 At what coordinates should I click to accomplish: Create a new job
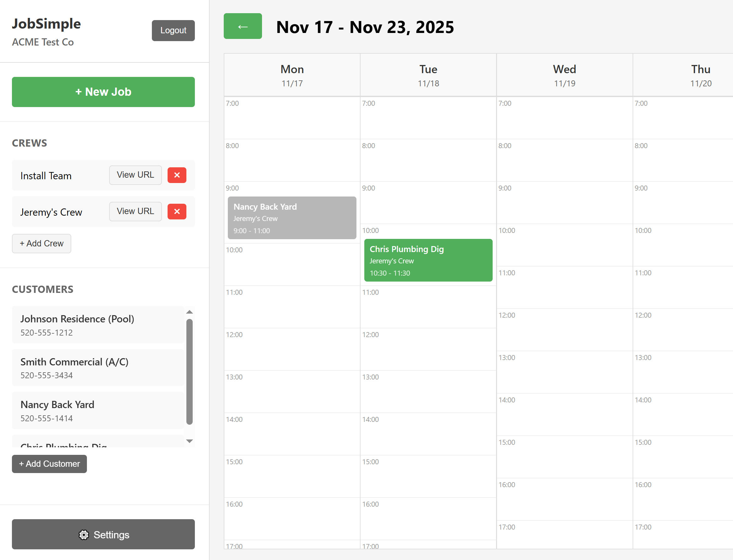coord(103,92)
